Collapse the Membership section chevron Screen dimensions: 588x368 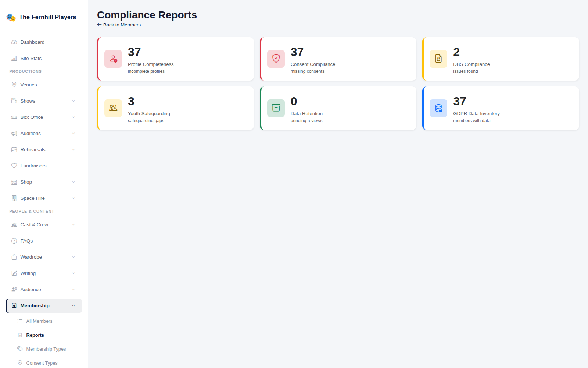pos(73,306)
